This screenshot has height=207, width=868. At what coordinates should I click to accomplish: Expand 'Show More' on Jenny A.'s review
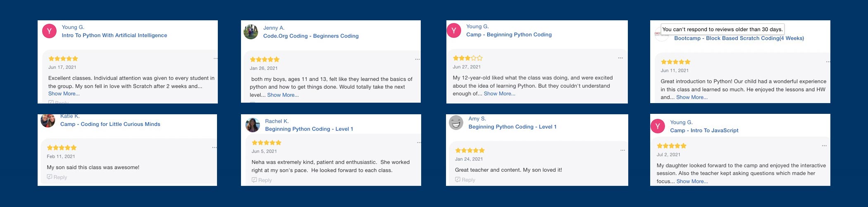[x=283, y=95]
